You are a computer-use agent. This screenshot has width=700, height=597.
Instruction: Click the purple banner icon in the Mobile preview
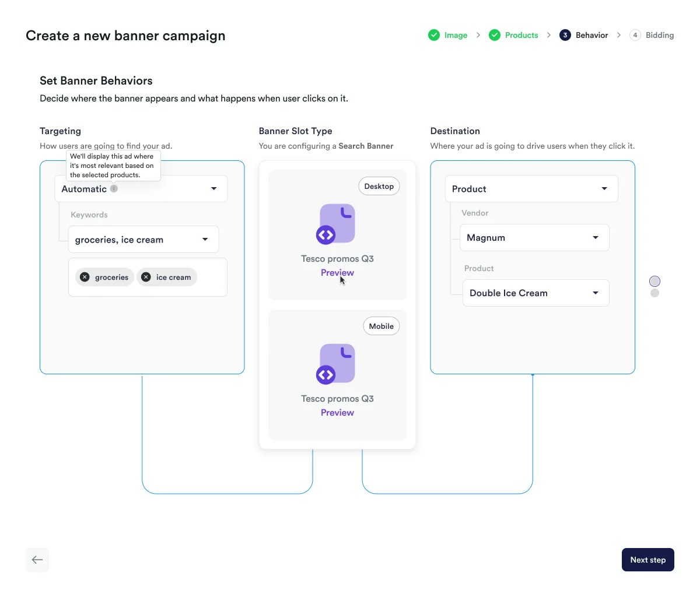tap(337, 363)
